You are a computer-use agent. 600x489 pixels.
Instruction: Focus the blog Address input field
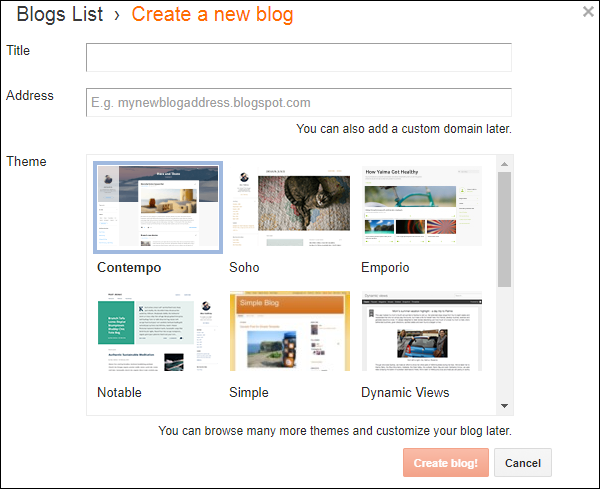299,103
